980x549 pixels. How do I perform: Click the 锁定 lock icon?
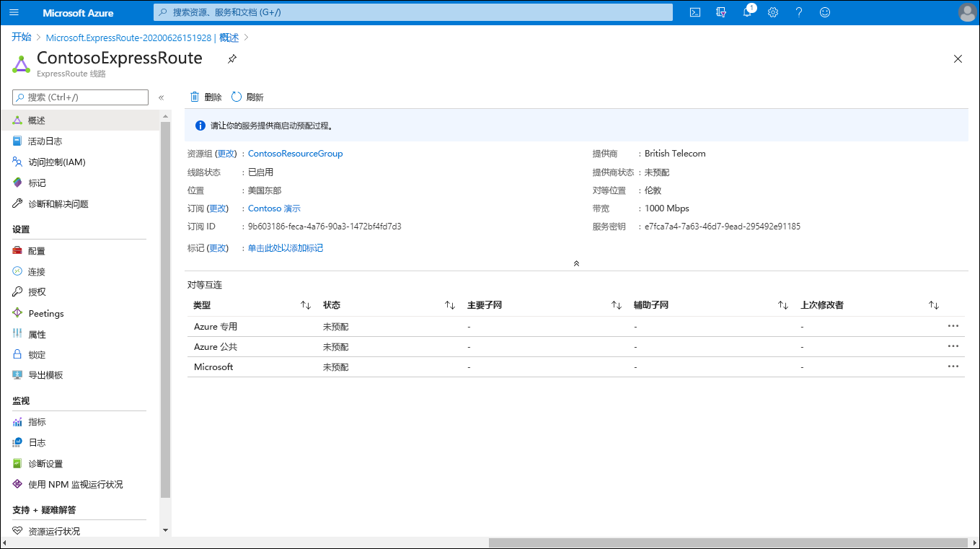(17, 354)
